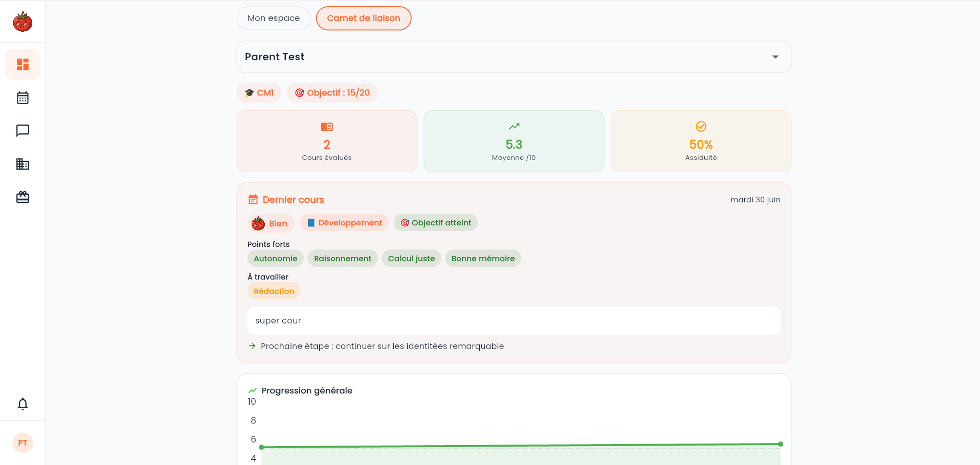Image resolution: width=980 pixels, height=465 pixels.
Task: Click the CM1 grade chip
Action: (x=259, y=92)
